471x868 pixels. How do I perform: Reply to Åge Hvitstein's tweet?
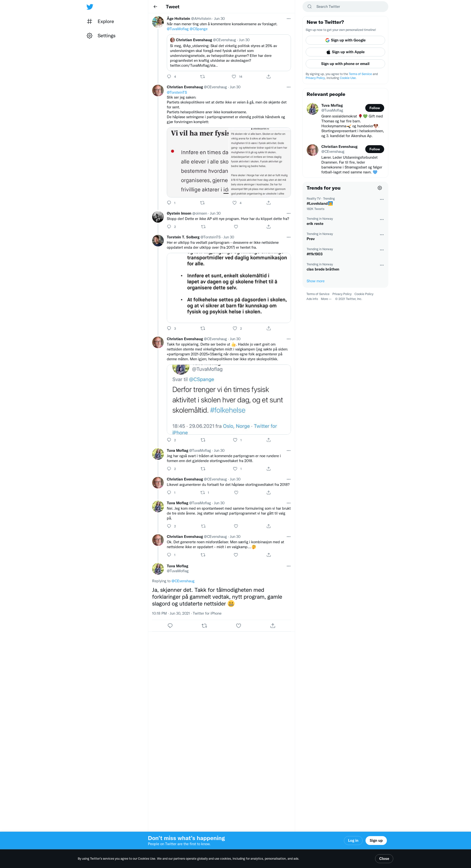(169, 77)
